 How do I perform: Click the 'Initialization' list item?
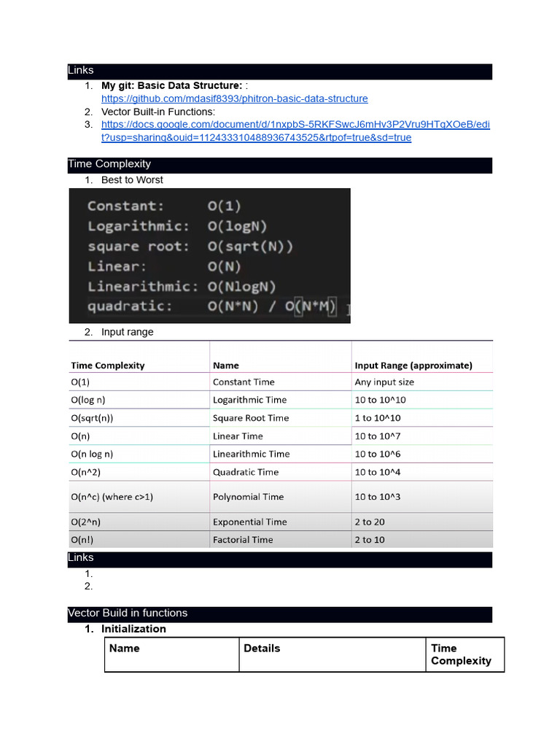click(133, 630)
